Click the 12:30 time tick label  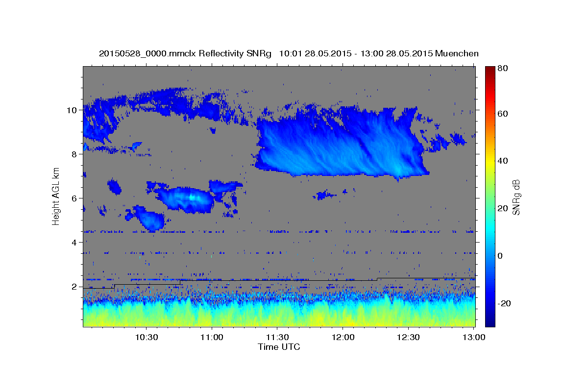[408, 337]
